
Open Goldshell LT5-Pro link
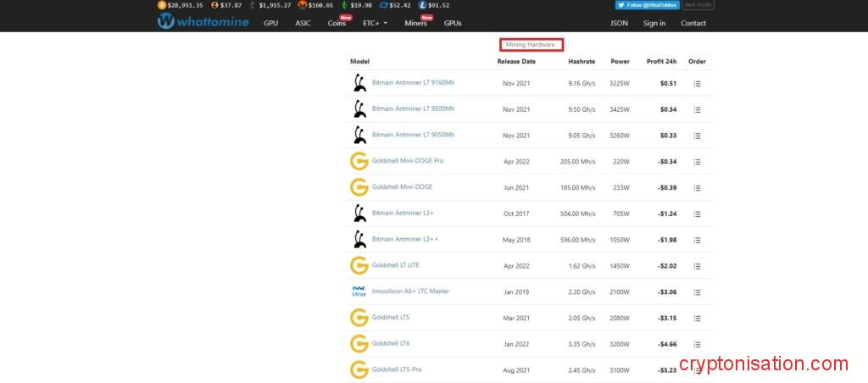click(397, 369)
